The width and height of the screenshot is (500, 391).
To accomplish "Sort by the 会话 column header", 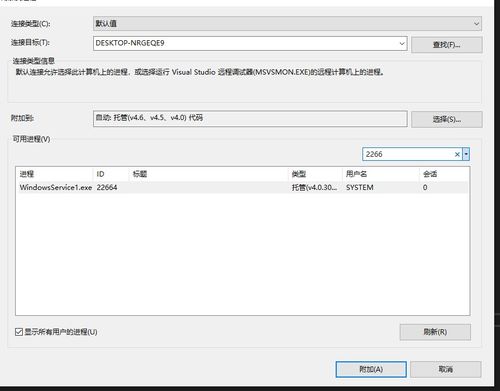I will (x=443, y=174).
